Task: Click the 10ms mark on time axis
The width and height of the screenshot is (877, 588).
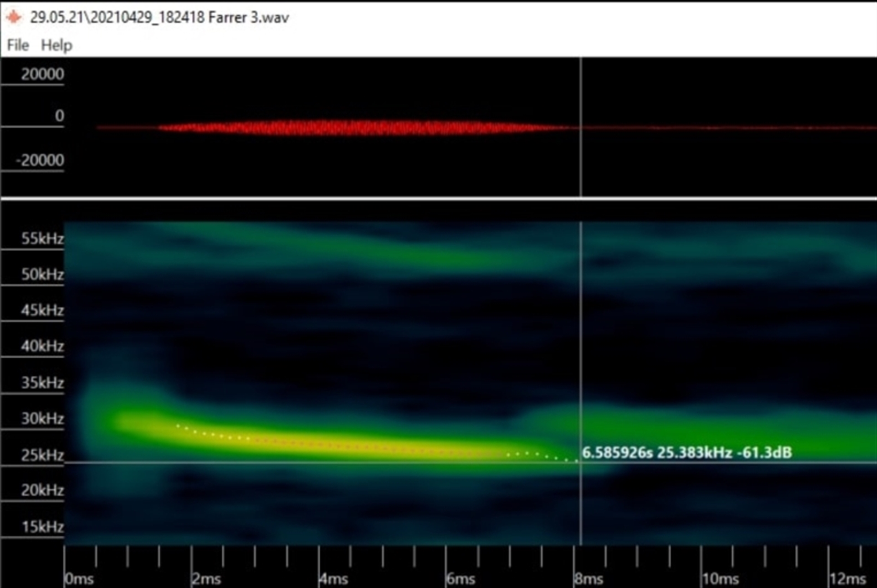Action: coord(720,579)
